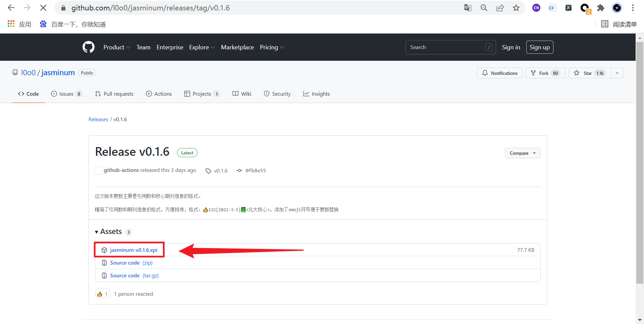Switch to the Issues tab
Image resolution: width=644 pixels, height=324 pixels.
(66, 94)
